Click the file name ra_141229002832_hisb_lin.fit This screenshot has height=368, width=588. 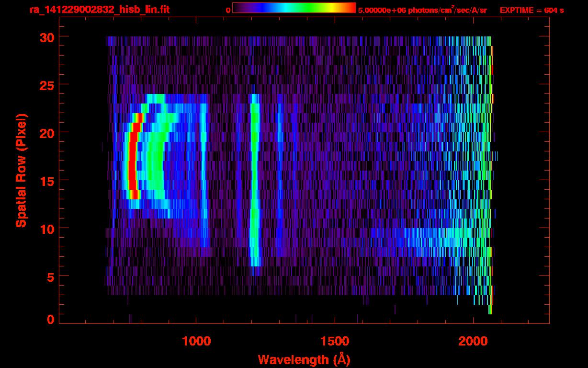pos(99,10)
